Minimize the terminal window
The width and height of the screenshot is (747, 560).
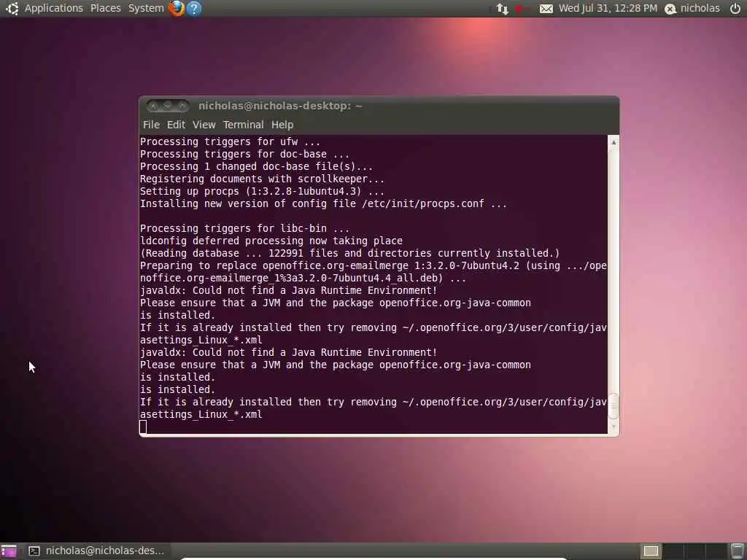click(x=167, y=106)
